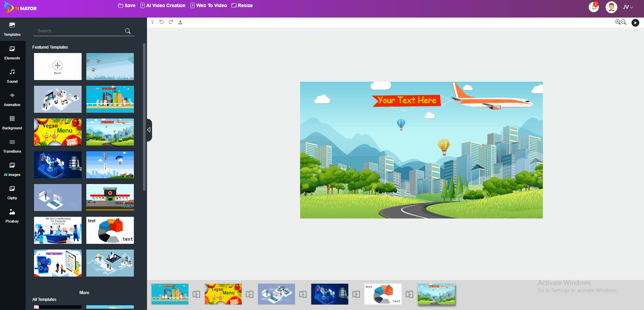Viewport: 644px width, 310px height.
Task: Open the AI Video Creation menu
Action: tap(163, 5)
